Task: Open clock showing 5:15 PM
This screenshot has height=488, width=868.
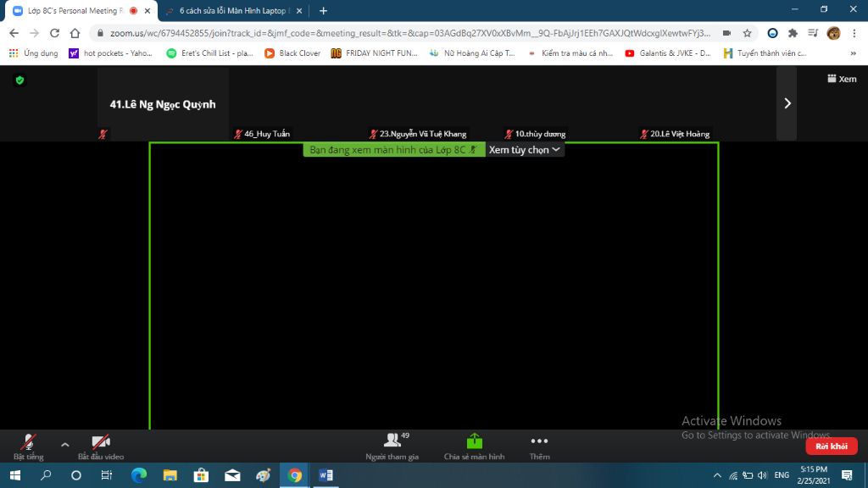Action: 814,475
